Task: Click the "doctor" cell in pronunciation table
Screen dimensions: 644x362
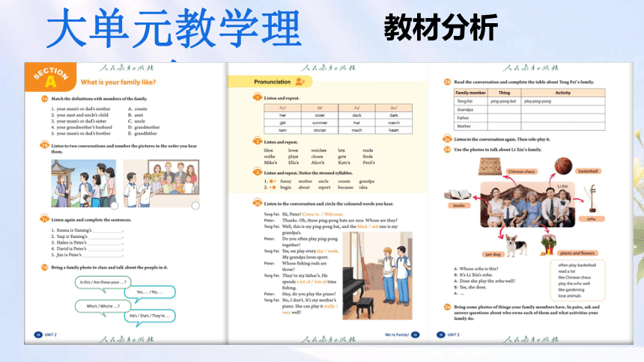Action: coord(320,130)
